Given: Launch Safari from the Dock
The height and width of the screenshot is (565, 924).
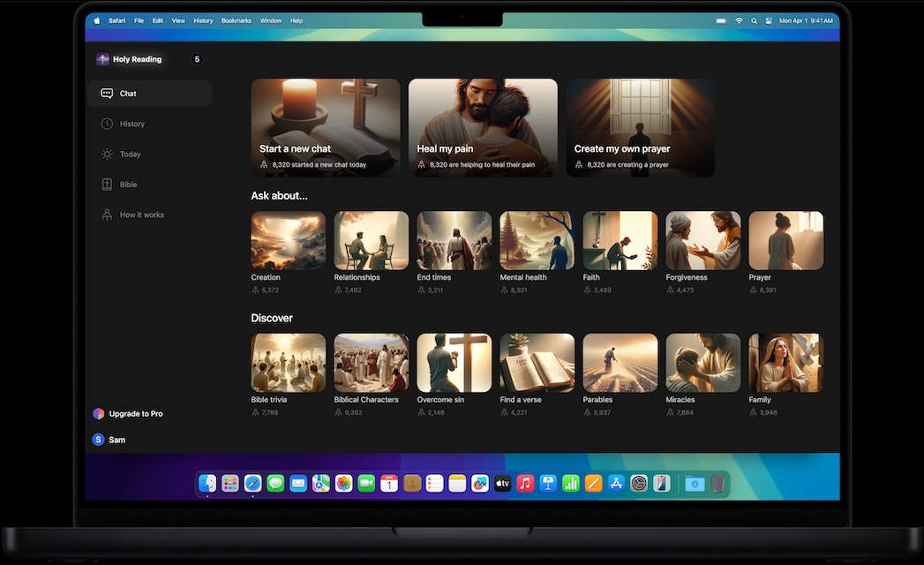Looking at the screenshot, I should tap(252, 484).
